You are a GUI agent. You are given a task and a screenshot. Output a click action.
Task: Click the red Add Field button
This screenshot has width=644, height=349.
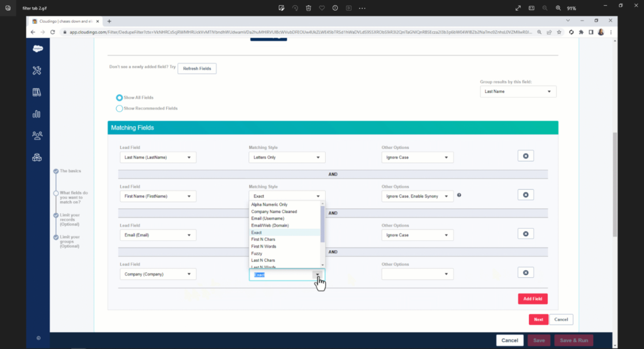coord(533,299)
